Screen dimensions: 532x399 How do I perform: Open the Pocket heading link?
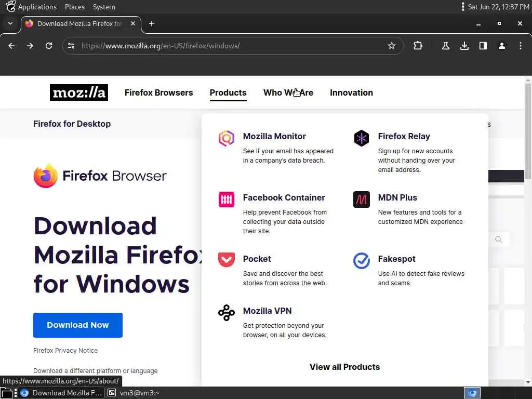(x=257, y=259)
